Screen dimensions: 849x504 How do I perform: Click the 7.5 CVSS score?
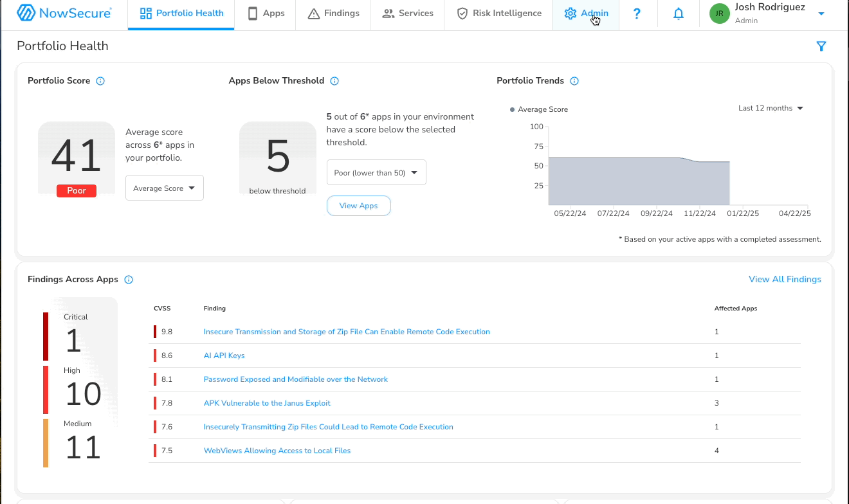167,451
